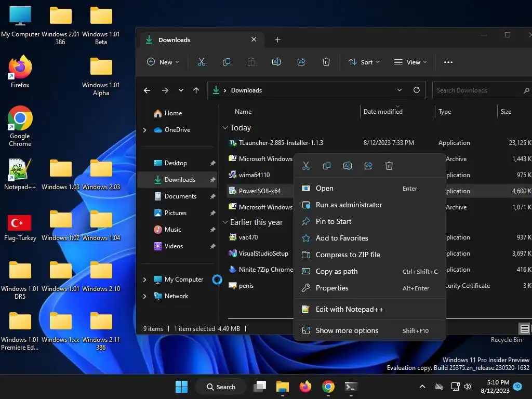The width and height of the screenshot is (532, 399).
Task: Click the Rename icon in Explorer toolbar
Action: click(276, 62)
